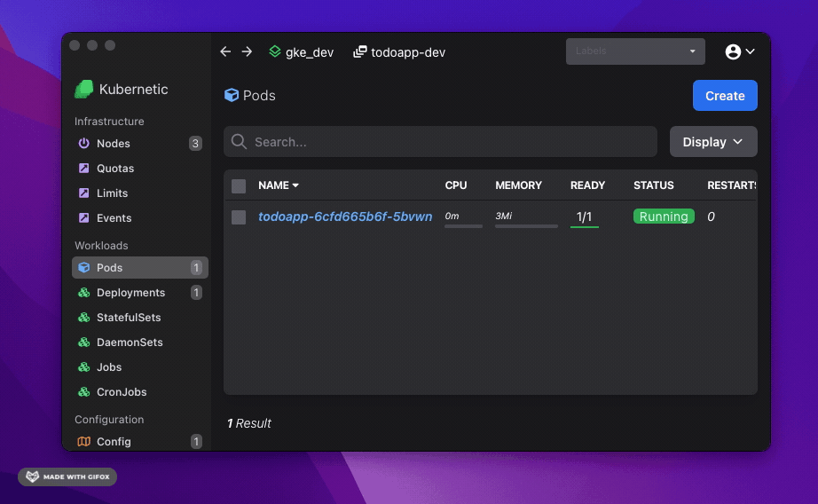The width and height of the screenshot is (818, 504).
Task: Open the Display options dropdown
Action: pos(713,141)
